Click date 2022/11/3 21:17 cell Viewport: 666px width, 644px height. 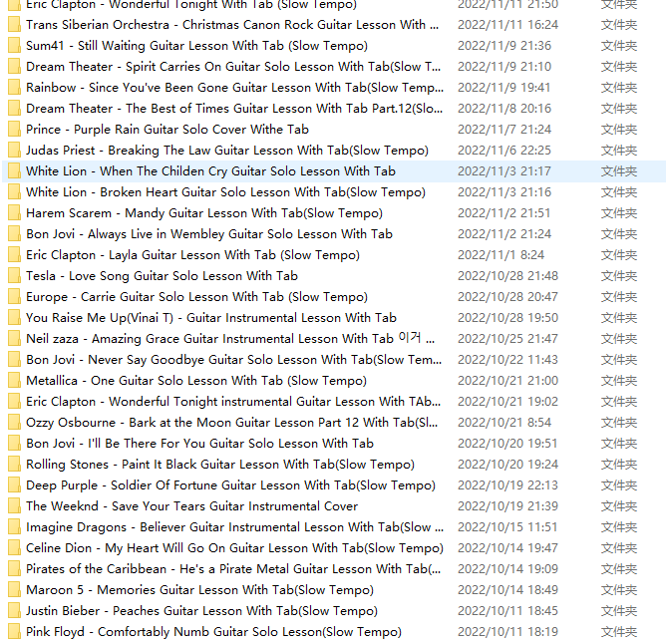[x=504, y=171]
